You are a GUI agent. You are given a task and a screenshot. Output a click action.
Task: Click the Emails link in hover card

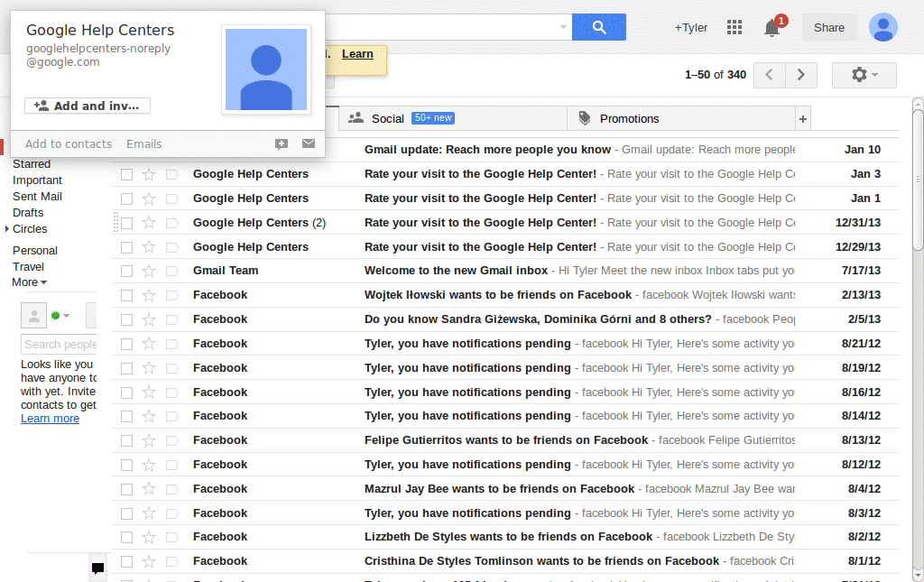[x=143, y=143]
